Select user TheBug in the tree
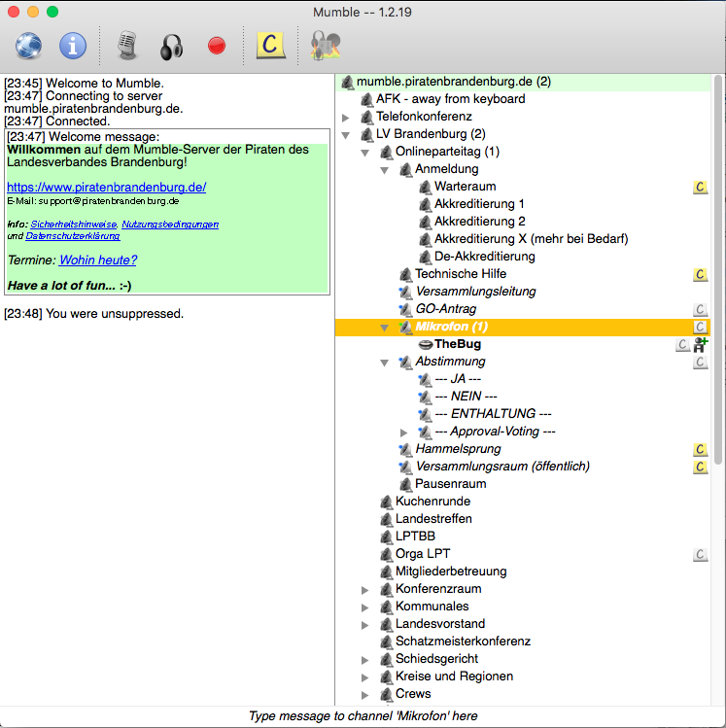Image resolution: width=726 pixels, height=728 pixels. (458, 344)
